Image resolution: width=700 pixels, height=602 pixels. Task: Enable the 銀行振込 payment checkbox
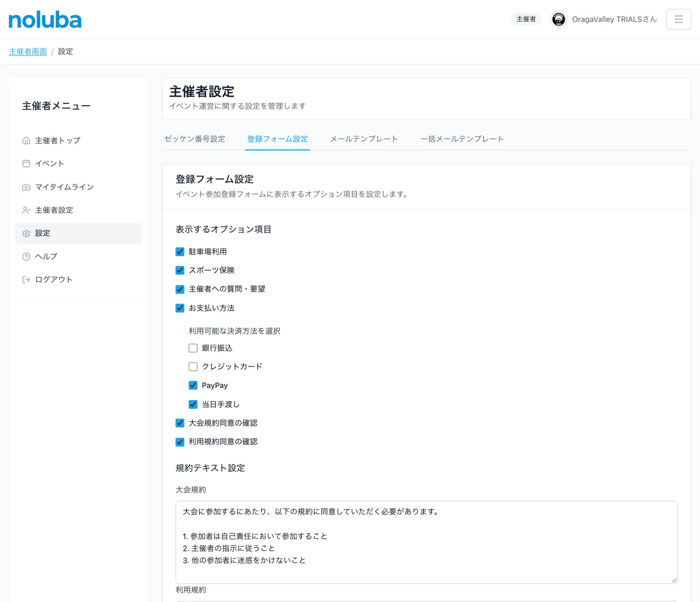click(x=193, y=348)
